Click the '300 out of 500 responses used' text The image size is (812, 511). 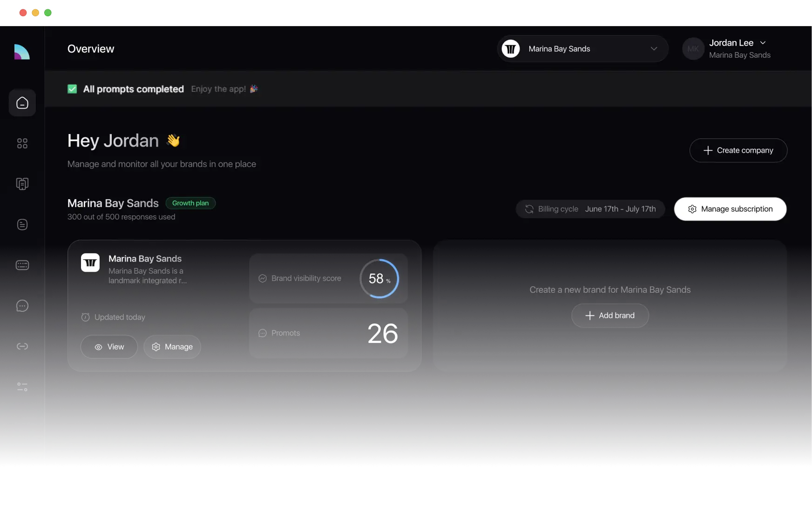coord(122,217)
